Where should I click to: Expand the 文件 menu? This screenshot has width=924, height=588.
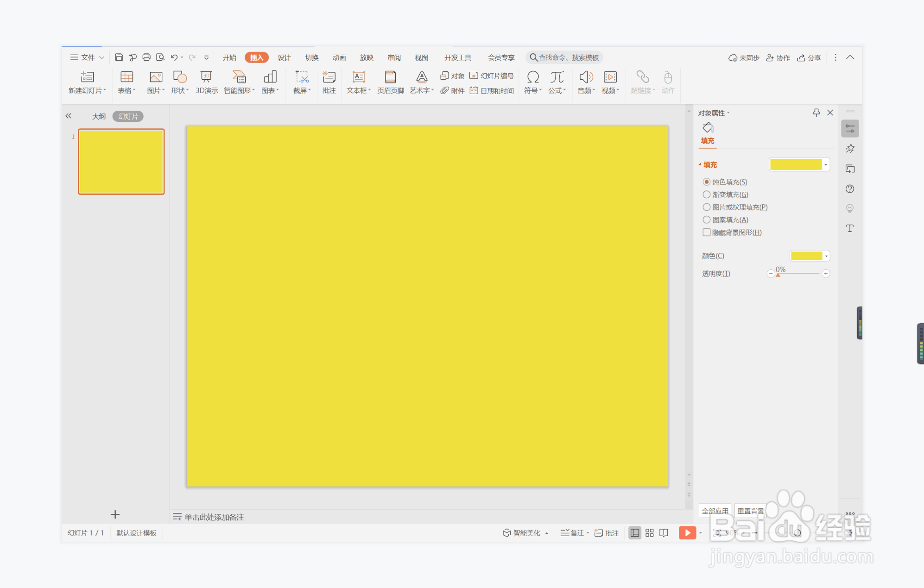coord(87,57)
